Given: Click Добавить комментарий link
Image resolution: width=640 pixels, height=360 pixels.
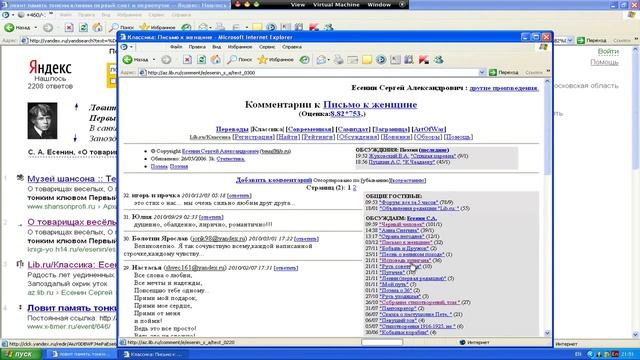Looking at the screenshot, I should point(274,180).
